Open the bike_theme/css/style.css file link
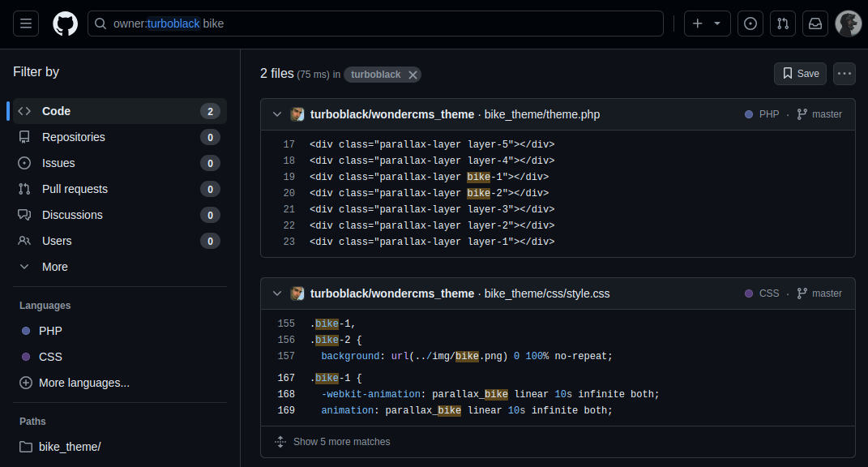Screen dimensions: 868x467 [x=547, y=293]
